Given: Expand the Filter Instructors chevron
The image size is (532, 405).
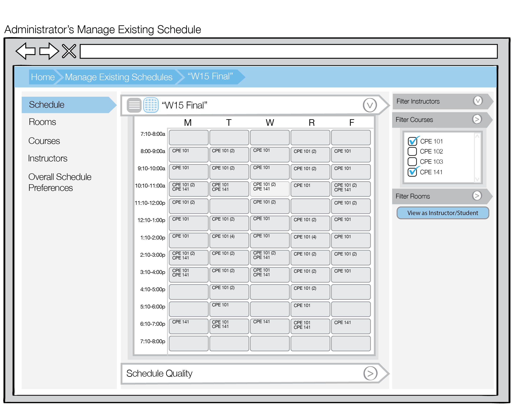Looking at the screenshot, I should pyautogui.click(x=478, y=101).
